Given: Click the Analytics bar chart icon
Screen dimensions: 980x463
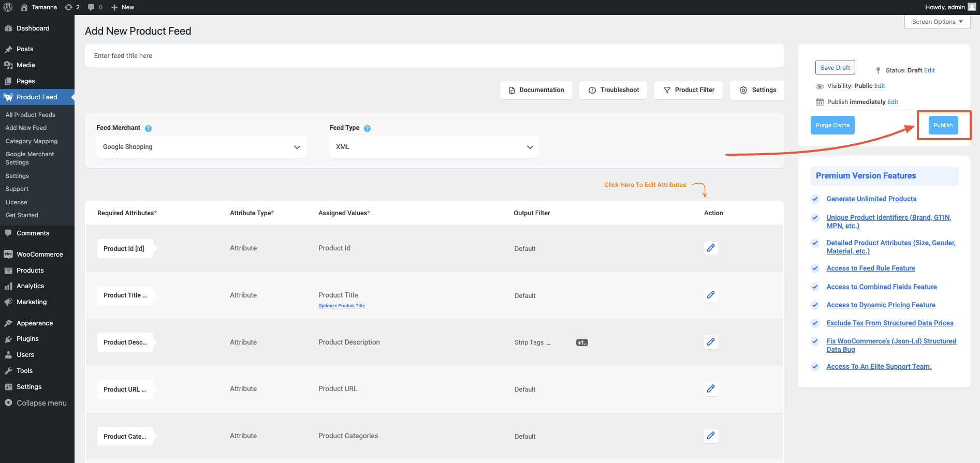Looking at the screenshot, I should [x=8, y=286].
